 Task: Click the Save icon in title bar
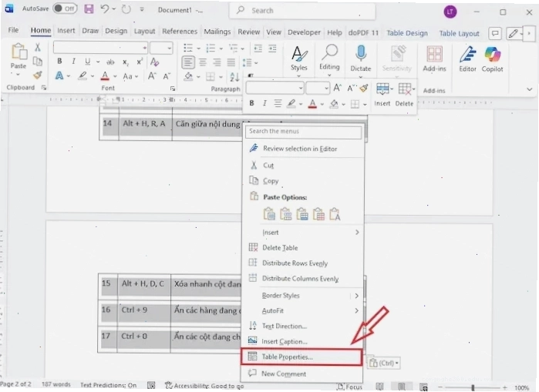pos(89,9)
